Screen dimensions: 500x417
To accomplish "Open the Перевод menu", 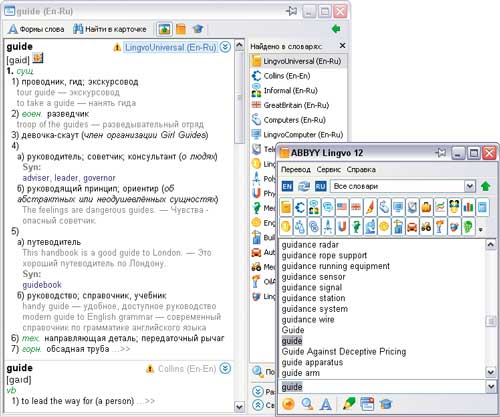I will (x=296, y=170).
